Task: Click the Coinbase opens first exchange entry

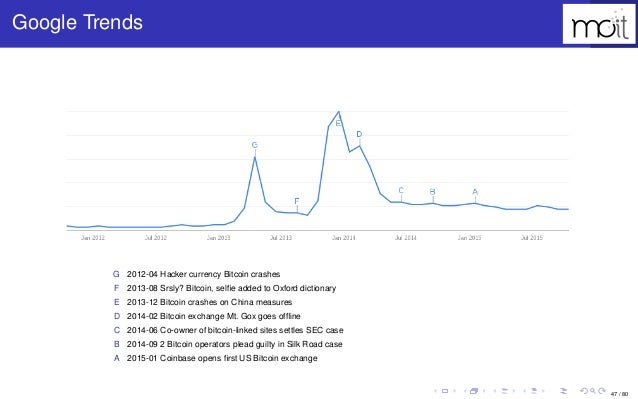Action: (x=222, y=358)
